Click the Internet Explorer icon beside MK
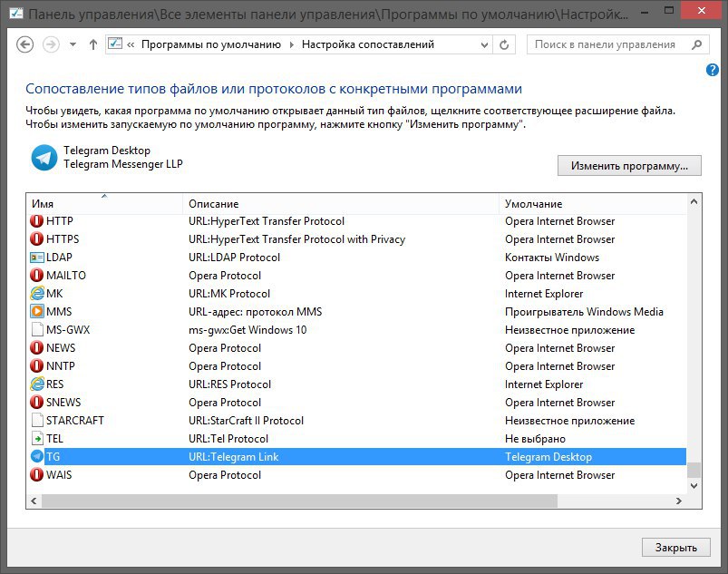Viewport: 728px width, 574px height. pos(36,294)
